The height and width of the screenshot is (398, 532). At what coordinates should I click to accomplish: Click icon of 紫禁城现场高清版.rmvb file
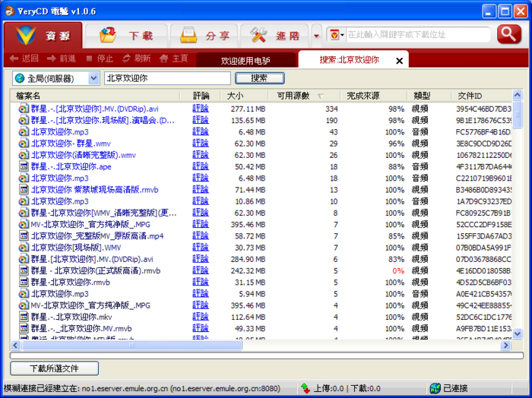(24, 190)
